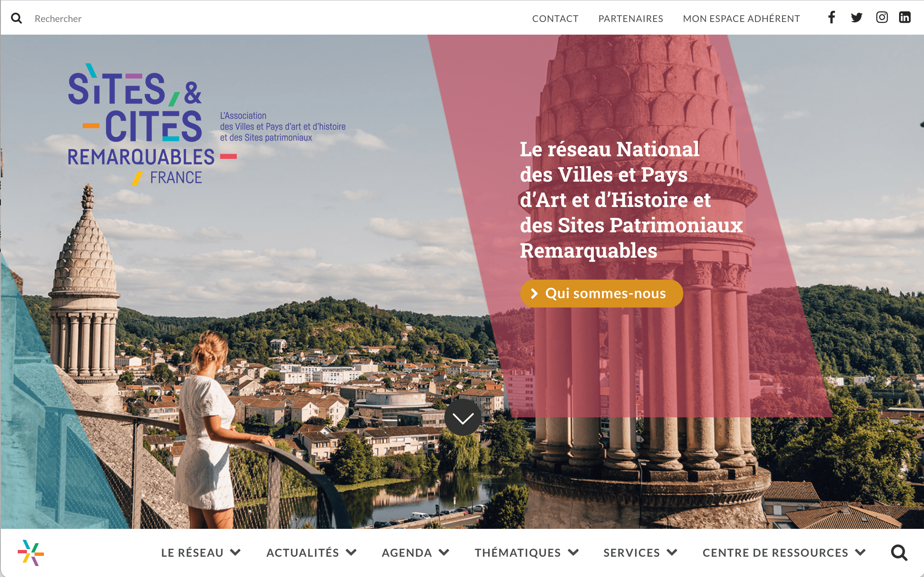Expand the Le Réseau dropdown menu
The height and width of the screenshot is (577, 924).
tap(201, 553)
